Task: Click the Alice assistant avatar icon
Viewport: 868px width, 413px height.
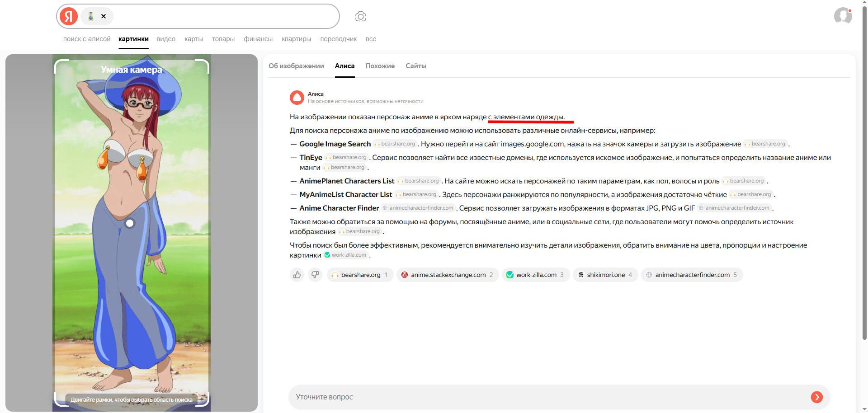Action: (x=297, y=98)
